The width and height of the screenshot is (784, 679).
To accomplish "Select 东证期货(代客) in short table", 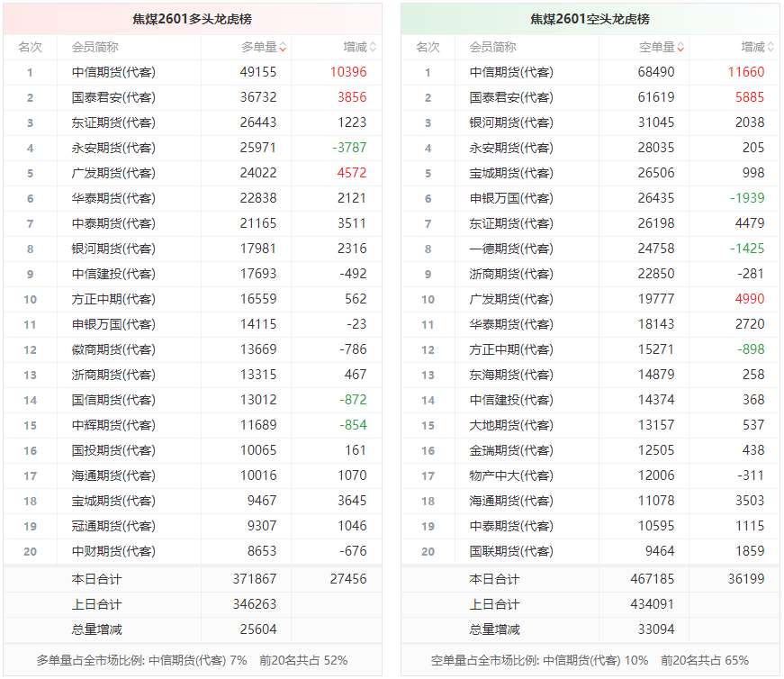I will pos(511,223).
